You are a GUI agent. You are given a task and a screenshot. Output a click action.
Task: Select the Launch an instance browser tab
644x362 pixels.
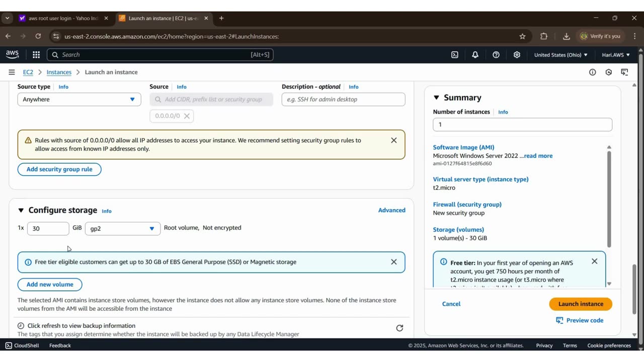pos(163,18)
